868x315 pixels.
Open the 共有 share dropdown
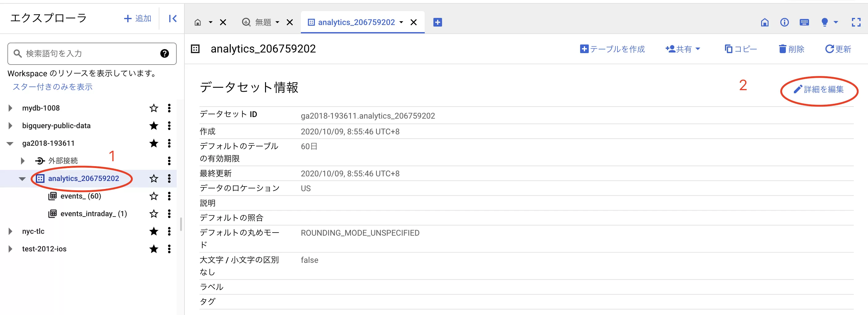pyautogui.click(x=683, y=49)
